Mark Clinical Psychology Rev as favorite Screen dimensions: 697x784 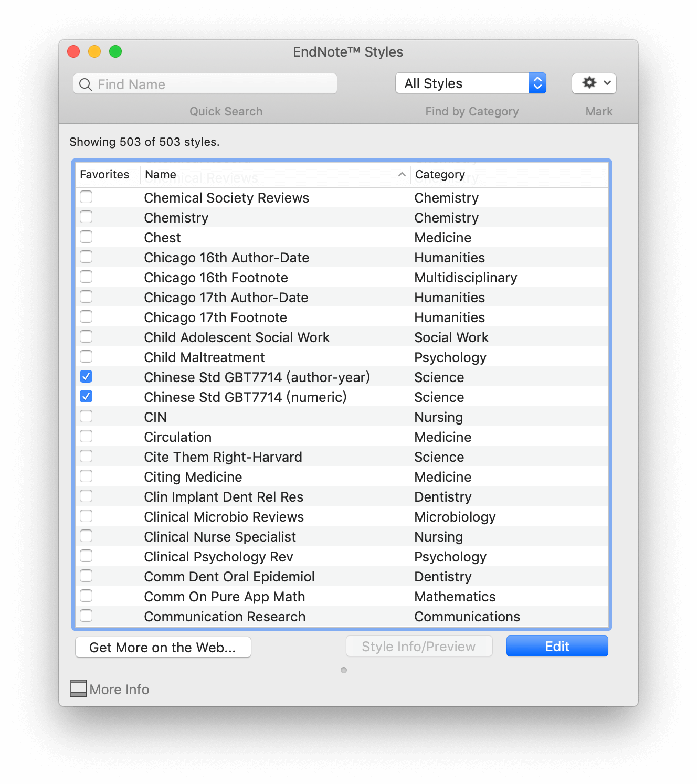(x=86, y=556)
